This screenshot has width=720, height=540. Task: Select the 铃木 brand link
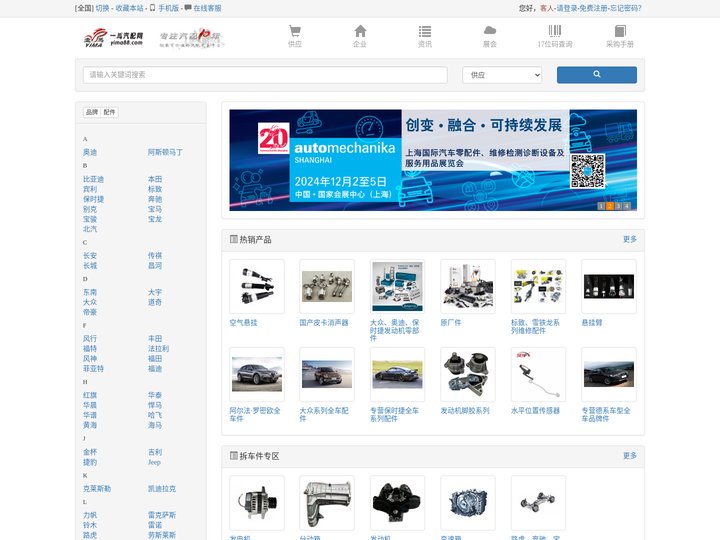[90, 525]
